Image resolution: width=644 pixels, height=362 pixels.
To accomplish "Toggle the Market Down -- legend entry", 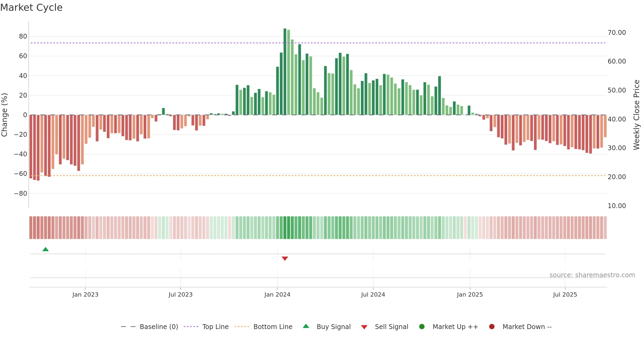I will pyautogui.click(x=520, y=327).
